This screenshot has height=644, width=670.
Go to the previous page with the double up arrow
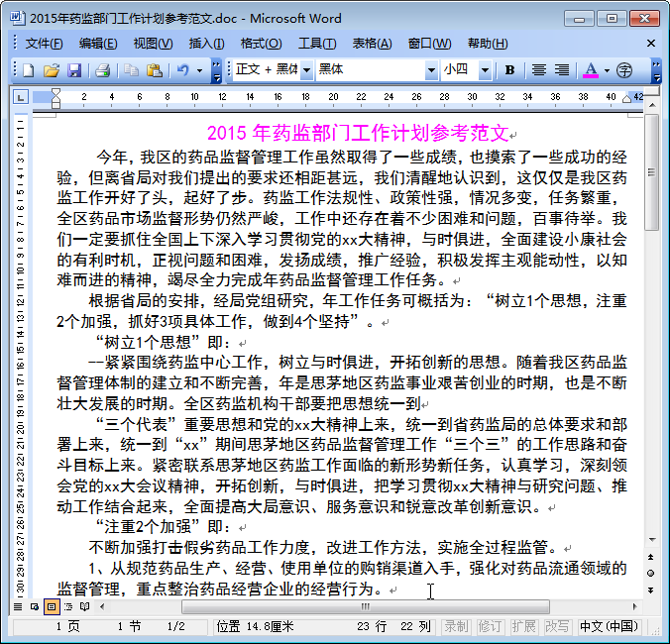pyautogui.click(x=651, y=557)
